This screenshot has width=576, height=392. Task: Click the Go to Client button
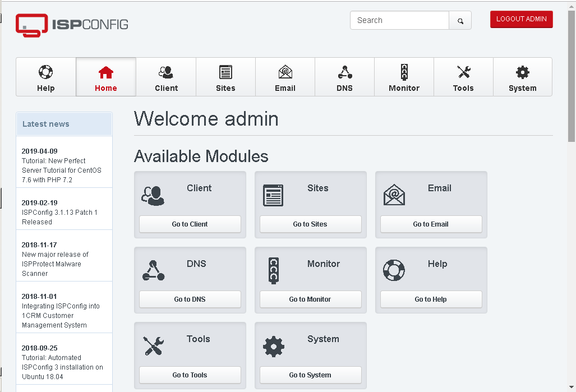190,224
